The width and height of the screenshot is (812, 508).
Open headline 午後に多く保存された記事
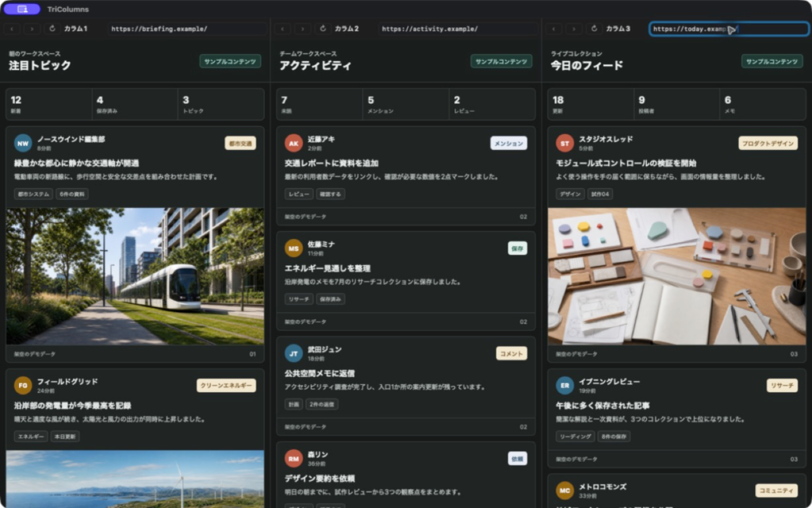tap(603, 406)
